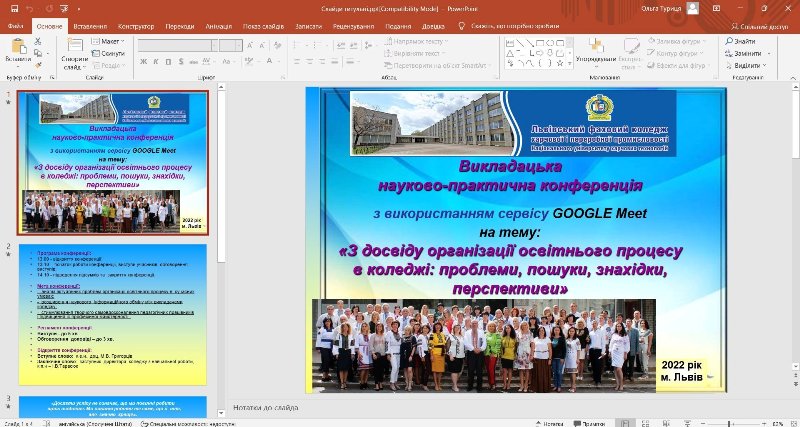Click the Find (Знайти) magnifier icon
Viewport: 800px width, 427px height.
[727, 41]
